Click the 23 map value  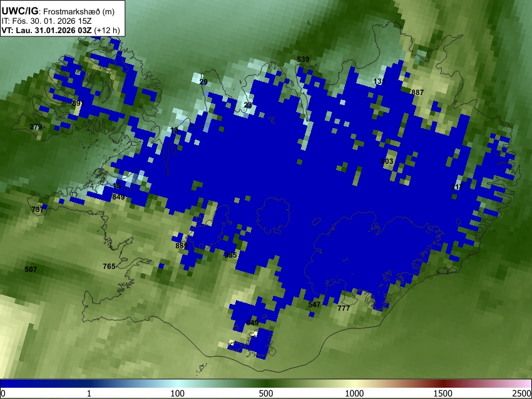coord(248,105)
